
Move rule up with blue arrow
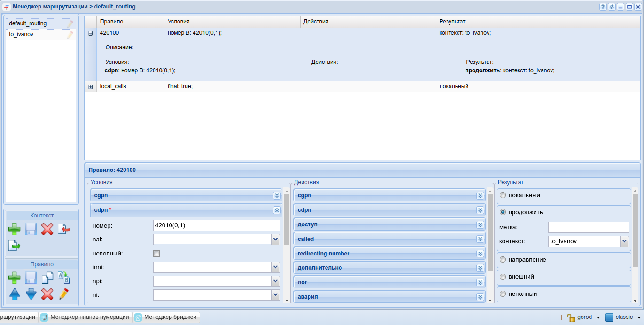click(x=15, y=294)
